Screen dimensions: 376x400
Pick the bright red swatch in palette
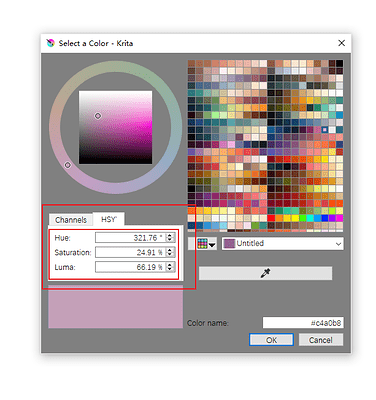(x=271, y=218)
